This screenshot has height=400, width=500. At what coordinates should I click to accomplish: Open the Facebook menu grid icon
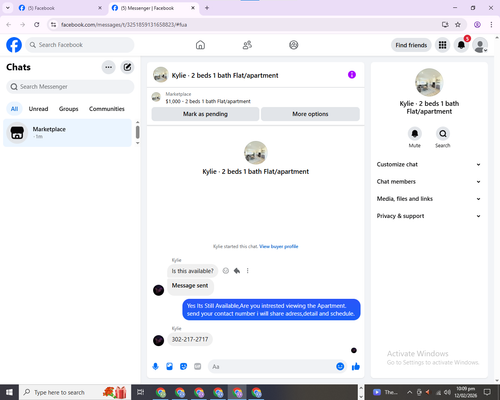(x=442, y=45)
